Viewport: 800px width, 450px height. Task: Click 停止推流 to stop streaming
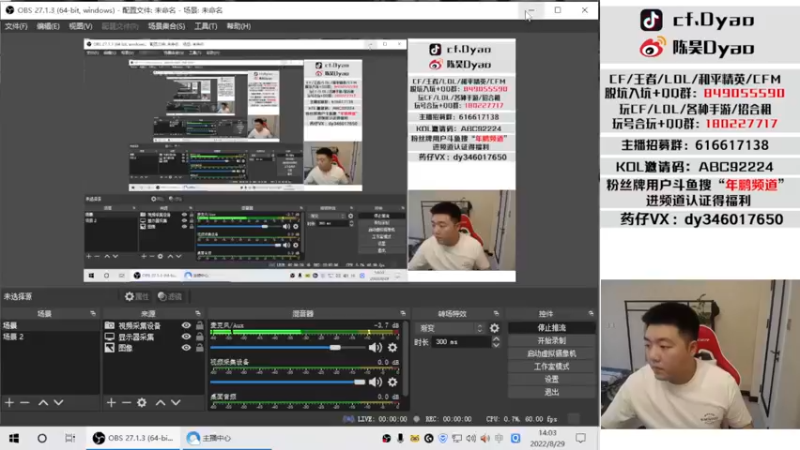tap(552, 328)
